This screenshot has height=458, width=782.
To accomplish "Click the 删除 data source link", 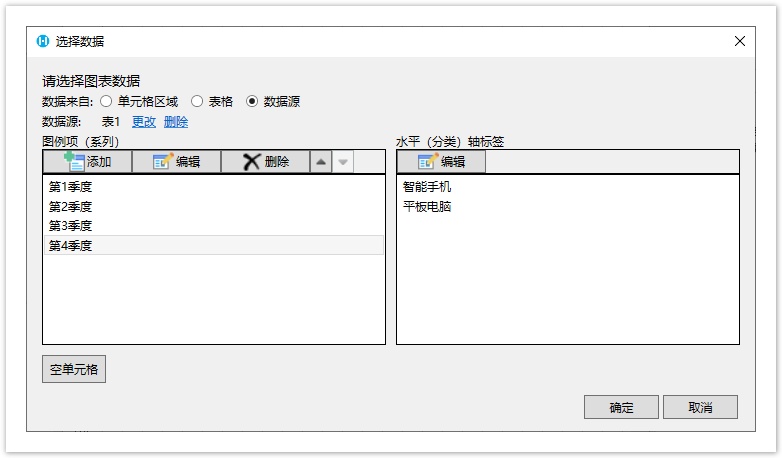I will tap(176, 122).
